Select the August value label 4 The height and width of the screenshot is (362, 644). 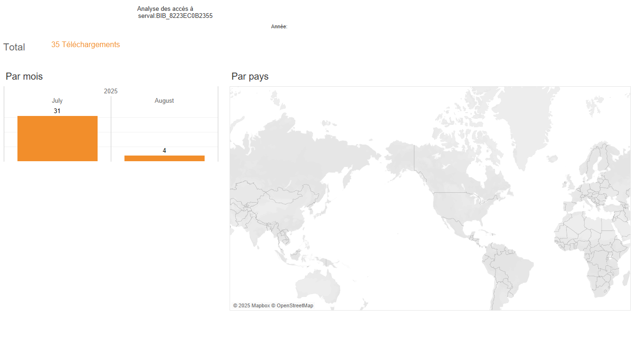[x=165, y=150]
